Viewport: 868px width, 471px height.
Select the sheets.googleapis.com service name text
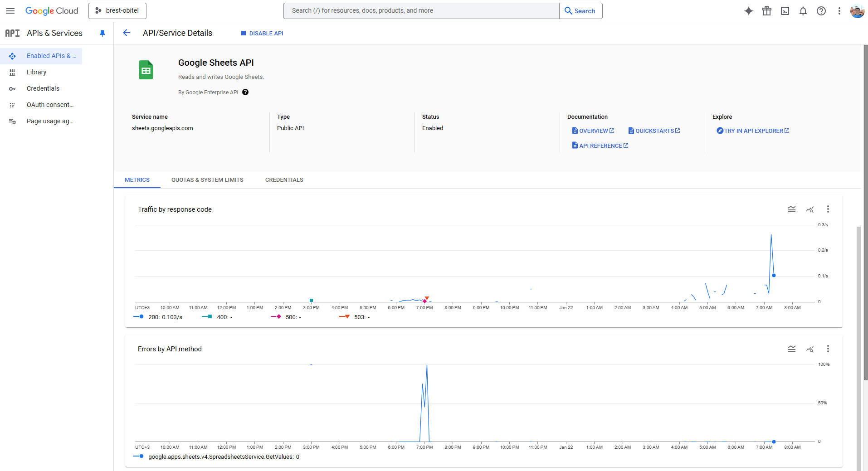(162, 128)
